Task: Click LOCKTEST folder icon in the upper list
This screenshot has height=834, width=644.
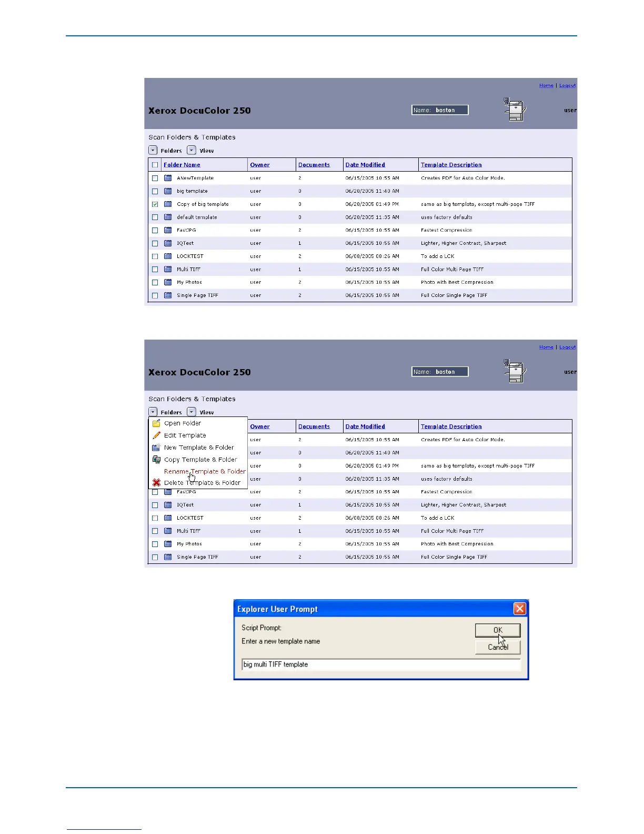Action: (x=168, y=256)
